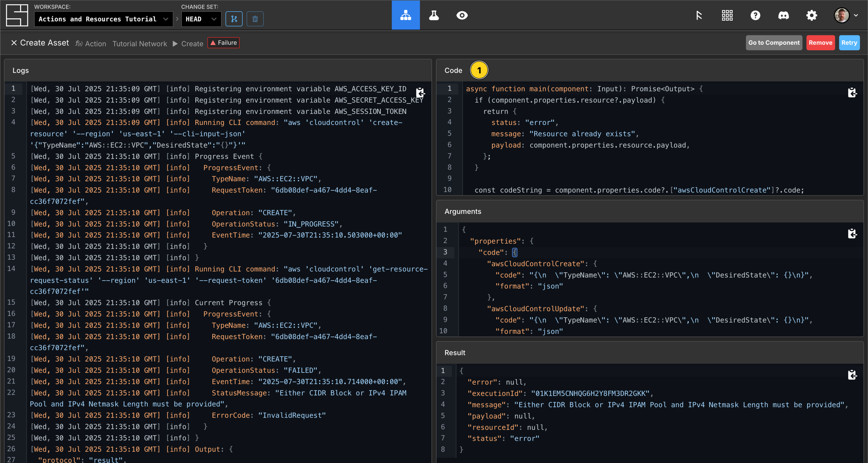Copy the Result panel contents
This screenshot has width=868, height=463.
[852, 375]
